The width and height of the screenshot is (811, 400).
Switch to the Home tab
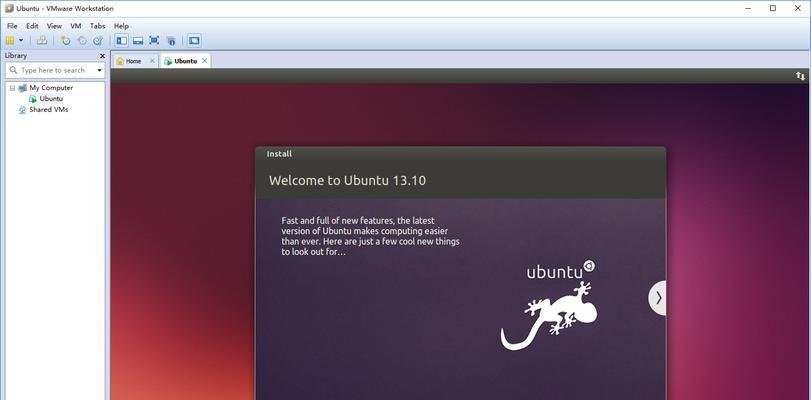[x=133, y=61]
